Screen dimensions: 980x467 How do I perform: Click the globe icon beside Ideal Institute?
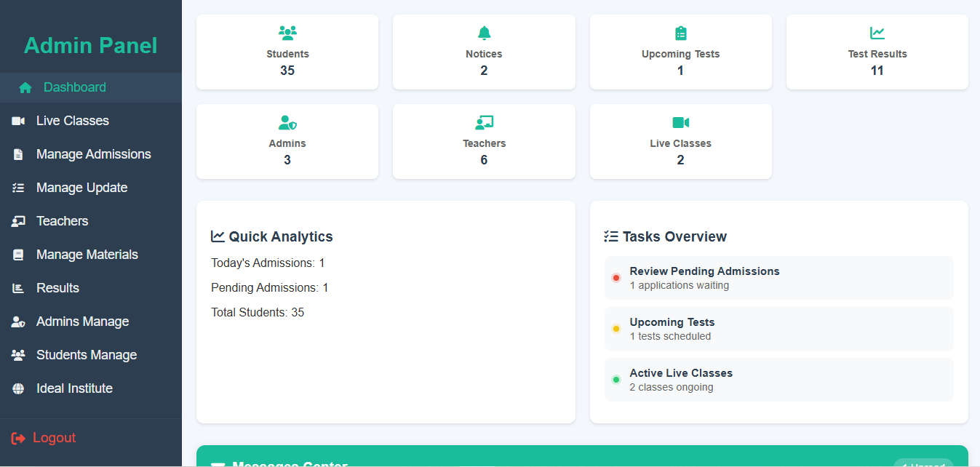pyautogui.click(x=18, y=389)
